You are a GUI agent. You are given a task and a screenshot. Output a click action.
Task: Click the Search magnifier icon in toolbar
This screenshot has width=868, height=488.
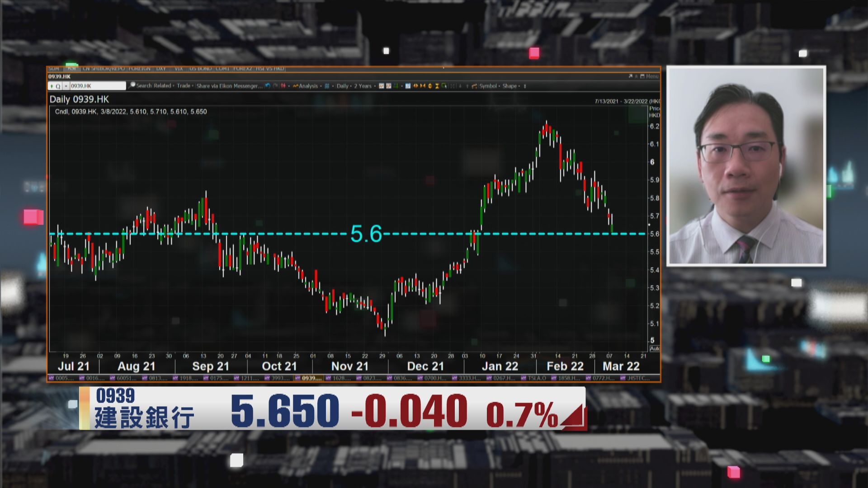click(132, 85)
